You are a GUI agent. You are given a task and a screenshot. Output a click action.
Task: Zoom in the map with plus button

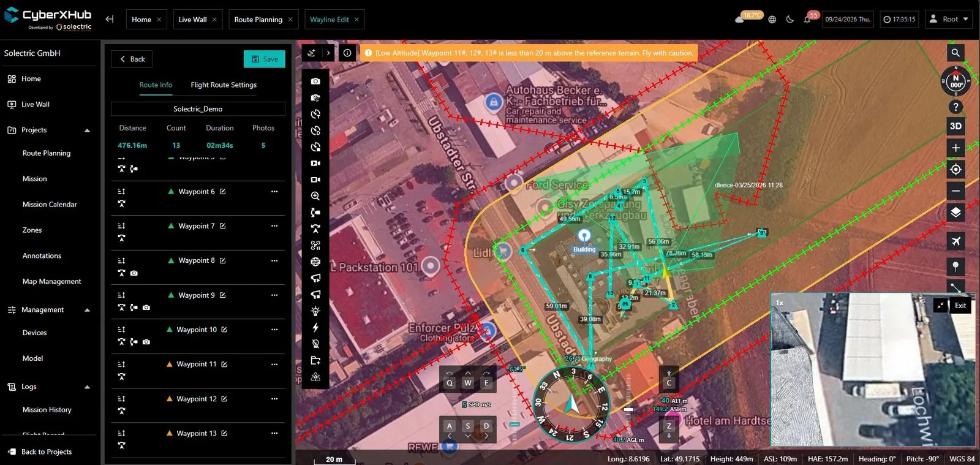click(956, 148)
